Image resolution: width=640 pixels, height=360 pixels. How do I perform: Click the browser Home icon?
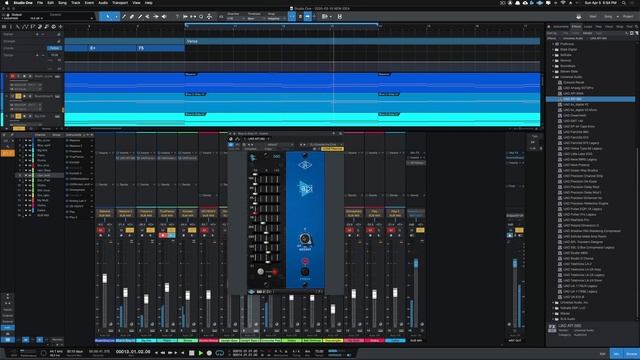549,27
